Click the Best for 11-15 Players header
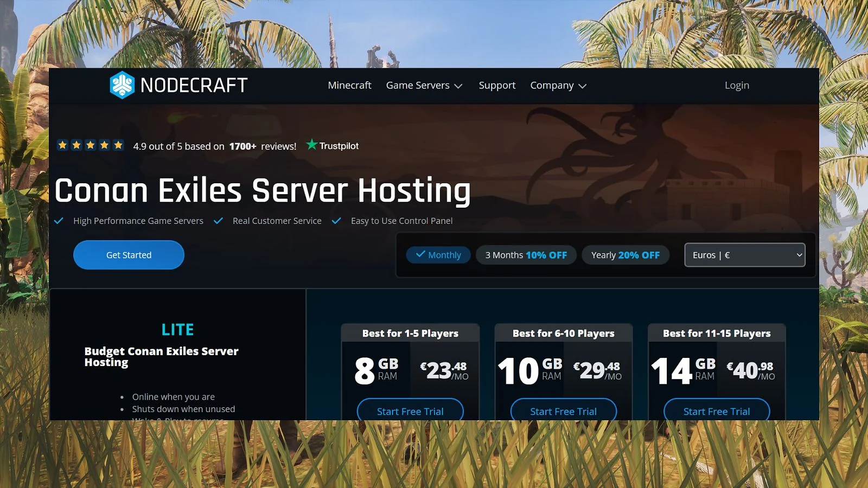The height and width of the screenshot is (488, 868). (x=717, y=333)
